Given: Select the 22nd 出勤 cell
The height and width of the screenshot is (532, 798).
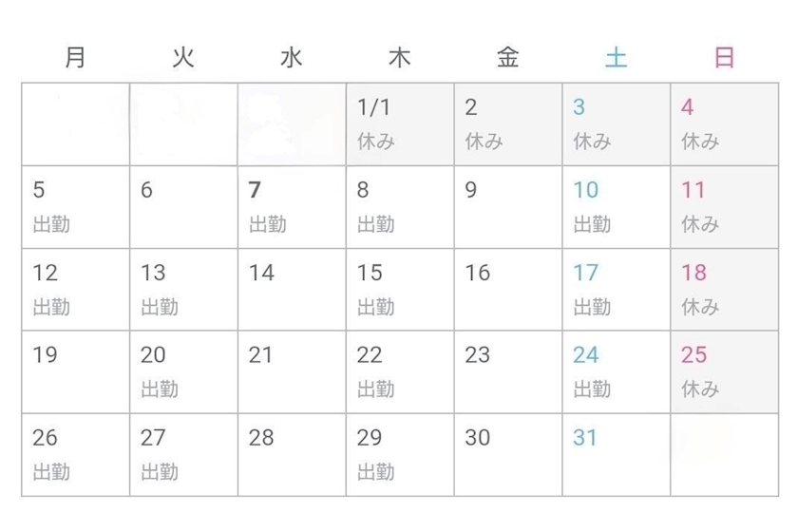Looking at the screenshot, I should (x=400, y=372).
